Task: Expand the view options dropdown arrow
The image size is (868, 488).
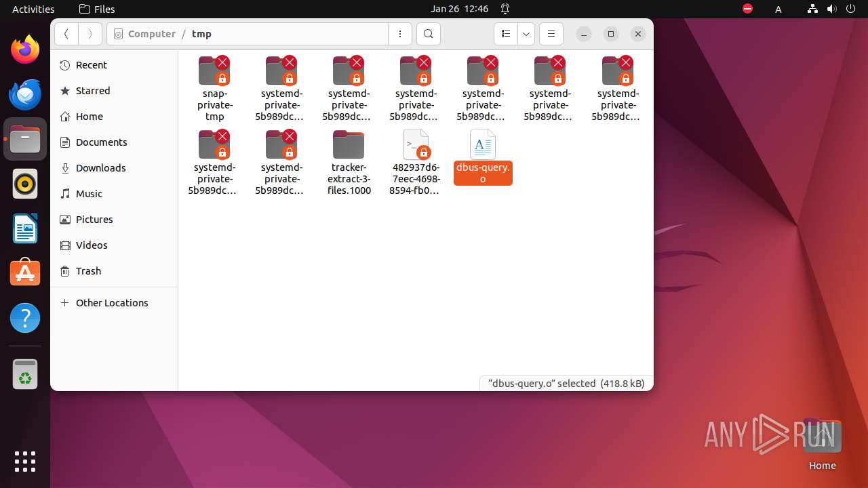Action: (x=526, y=34)
